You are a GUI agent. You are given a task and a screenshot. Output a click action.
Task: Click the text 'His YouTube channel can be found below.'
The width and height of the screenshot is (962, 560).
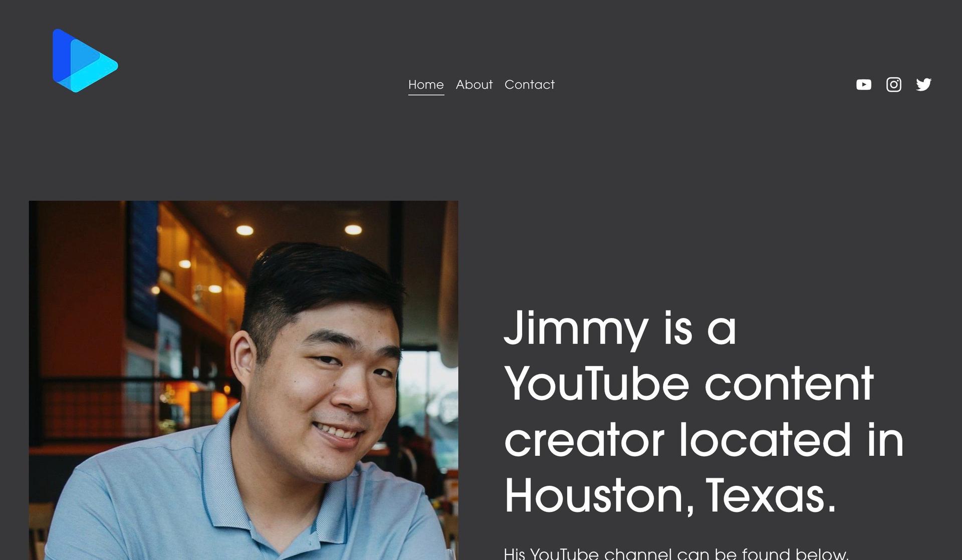click(676, 553)
